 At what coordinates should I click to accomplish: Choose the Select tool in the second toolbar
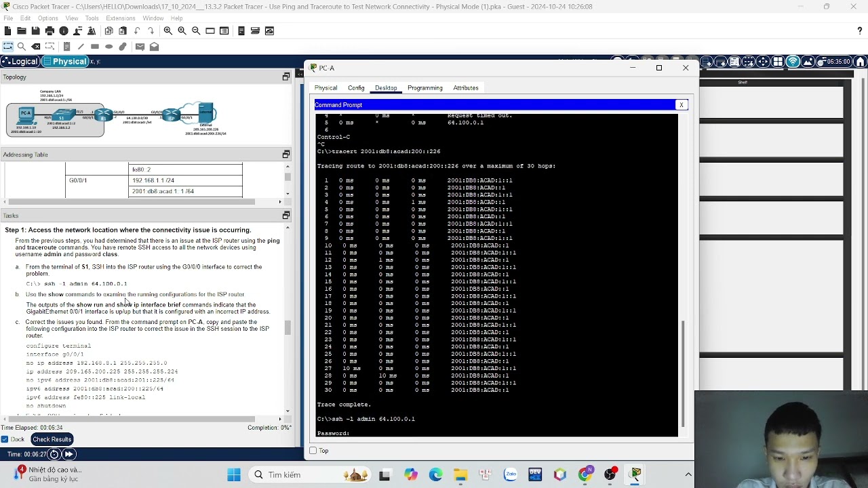(8, 47)
